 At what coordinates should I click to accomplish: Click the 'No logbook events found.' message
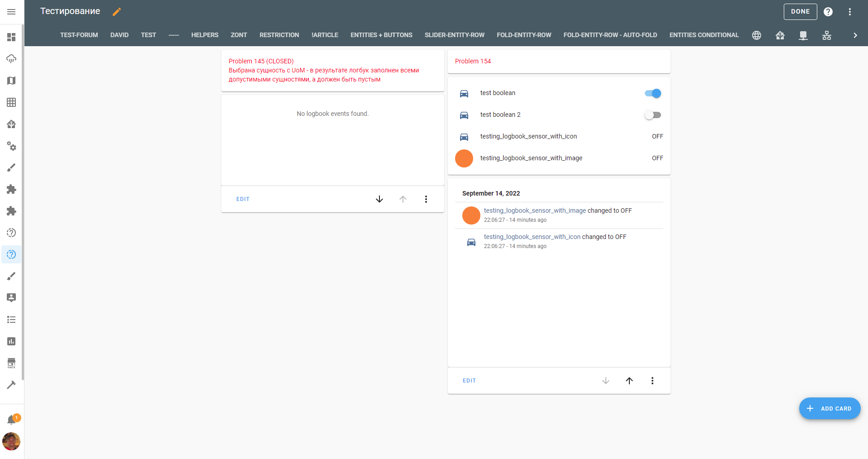point(333,114)
